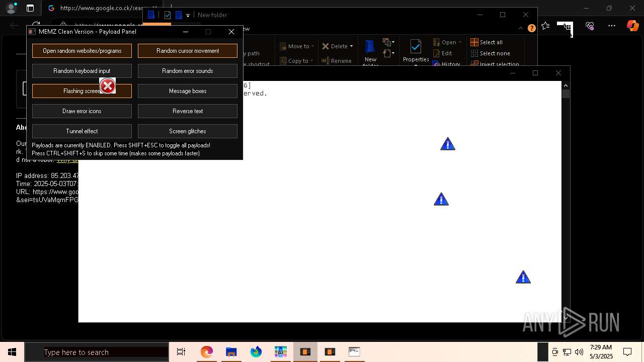Open the Windows Start menu
The width and height of the screenshot is (644, 362).
(x=12, y=352)
